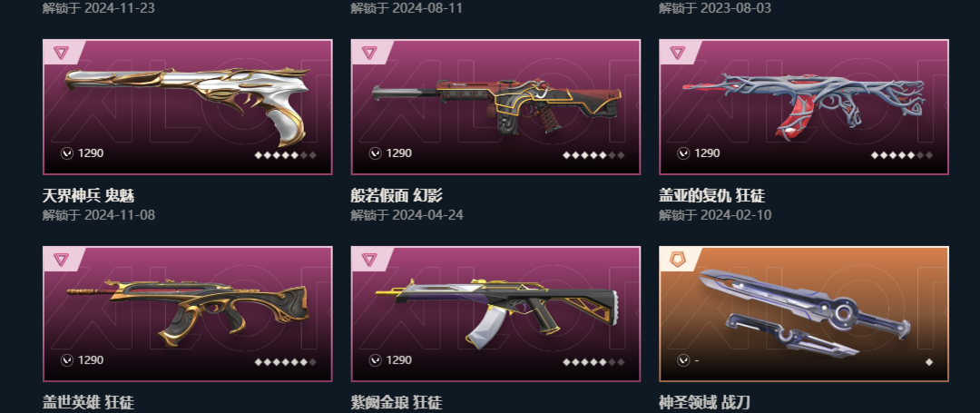Click the VP currency icon on 天界神兵 鬼魅 card

point(67,153)
